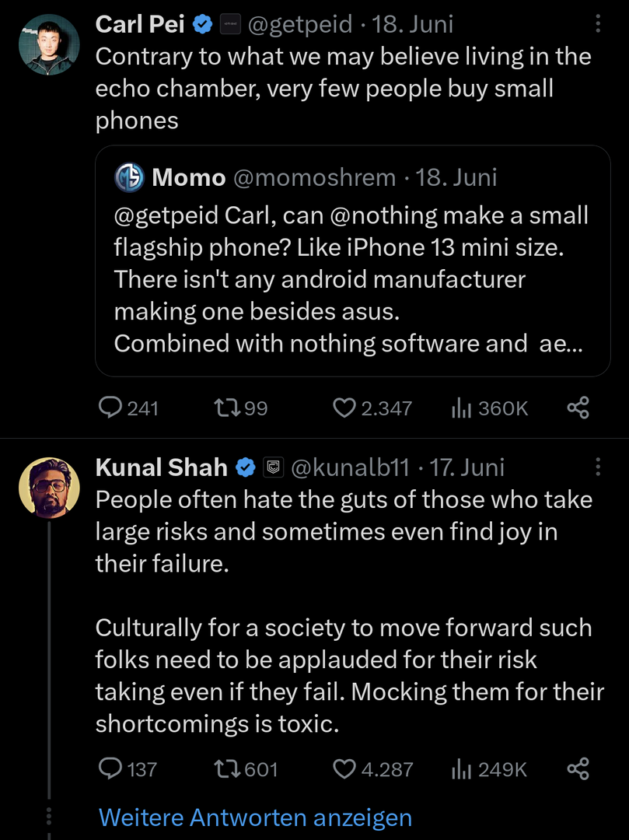Open Kunal Shah's profile picture
The height and width of the screenshot is (840, 629).
[x=49, y=487]
